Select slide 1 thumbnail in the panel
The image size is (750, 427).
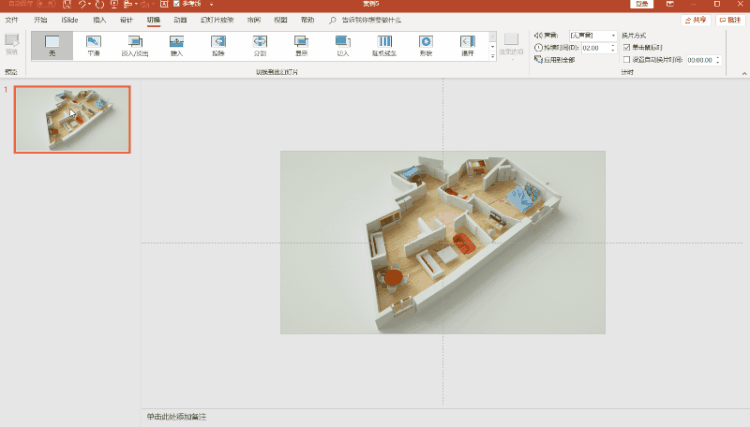tap(72, 120)
